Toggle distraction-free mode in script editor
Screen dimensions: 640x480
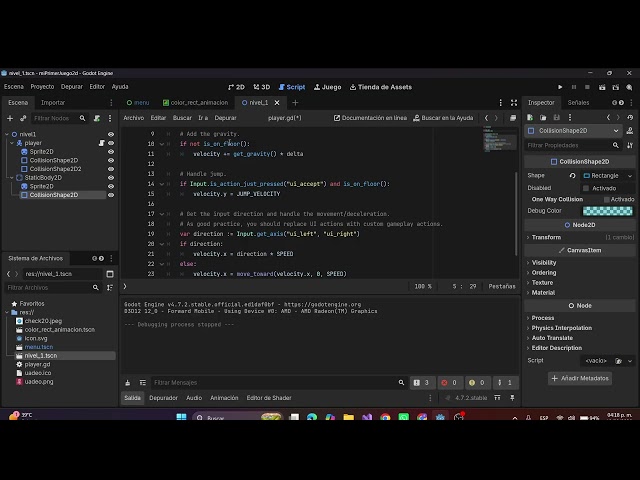(514, 103)
